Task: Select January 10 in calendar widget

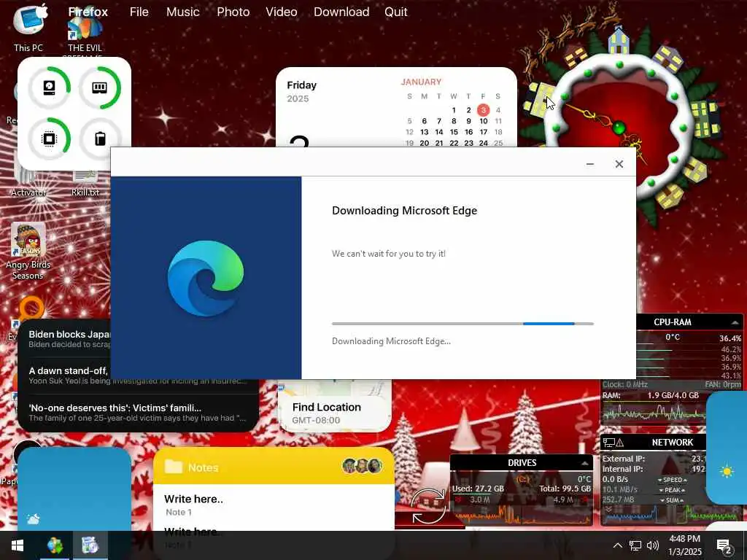Action: 483,121
